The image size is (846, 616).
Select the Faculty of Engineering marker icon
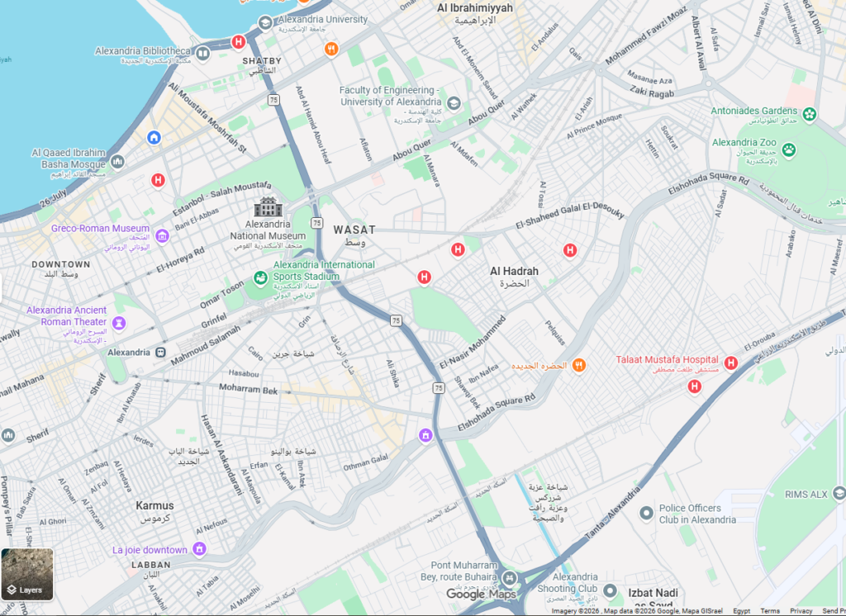[x=454, y=103]
